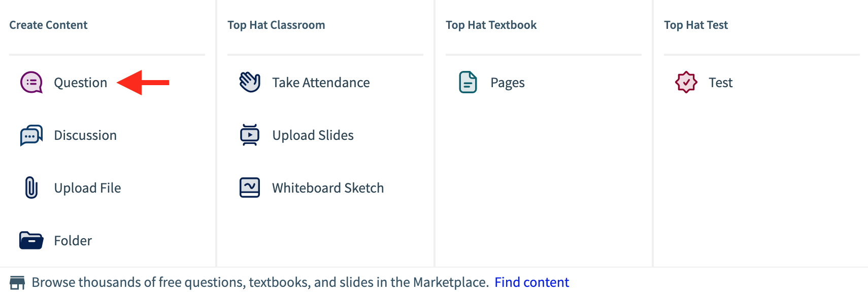Select the Question speech-bubble icon
868x297 pixels.
pyautogui.click(x=30, y=82)
